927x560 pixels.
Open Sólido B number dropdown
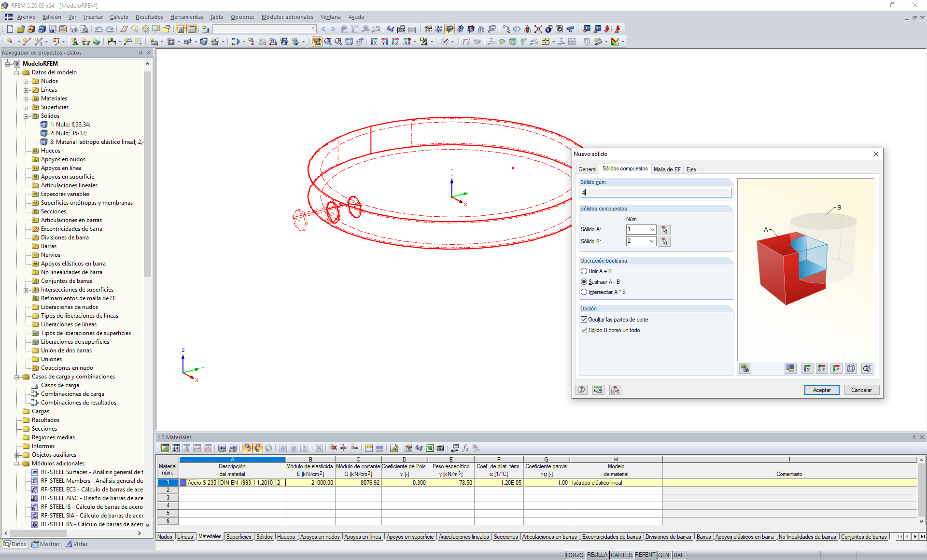tap(652, 241)
